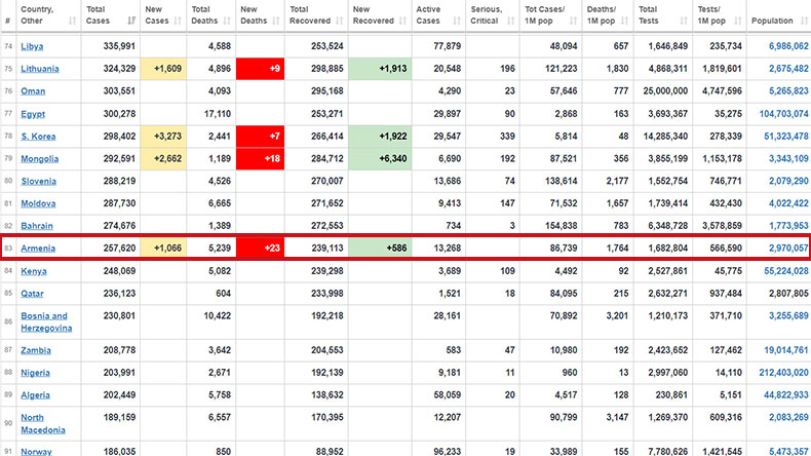Image resolution: width=811 pixels, height=456 pixels.
Task: Open the Armenia country link
Action: click(38, 248)
